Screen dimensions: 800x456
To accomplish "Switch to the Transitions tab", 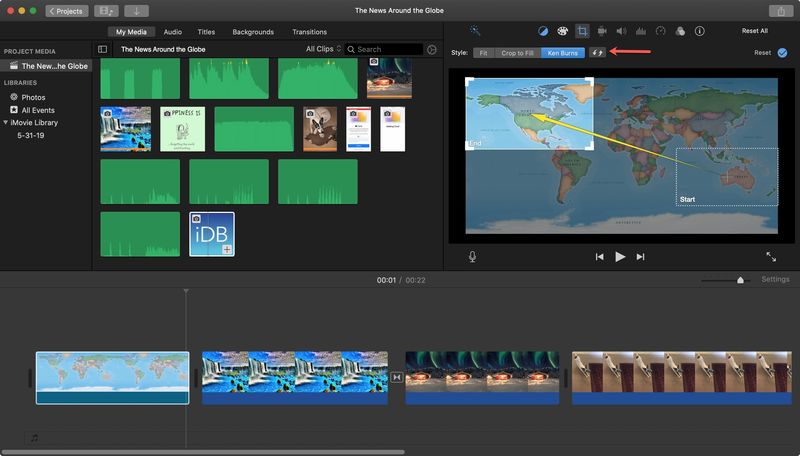I will 309,32.
